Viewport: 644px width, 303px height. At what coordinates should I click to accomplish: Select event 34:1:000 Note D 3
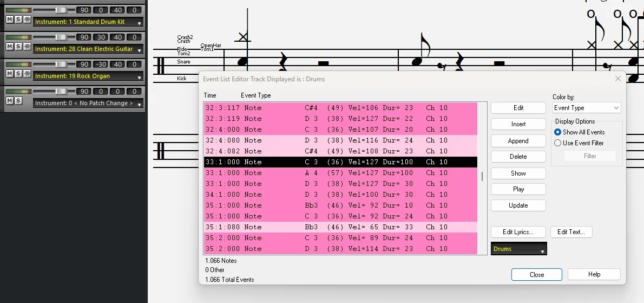click(x=340, y=195)
